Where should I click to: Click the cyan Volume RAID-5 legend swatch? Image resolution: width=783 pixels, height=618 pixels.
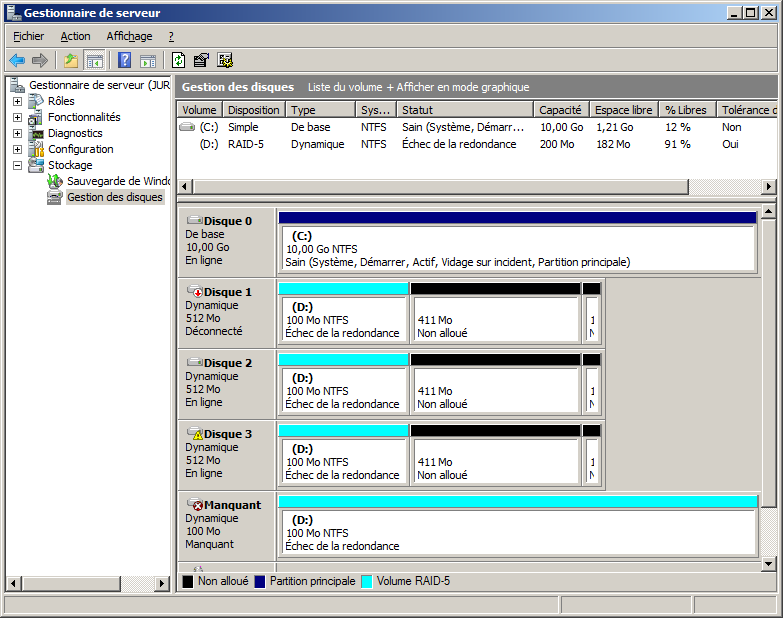tap(366, 581)
